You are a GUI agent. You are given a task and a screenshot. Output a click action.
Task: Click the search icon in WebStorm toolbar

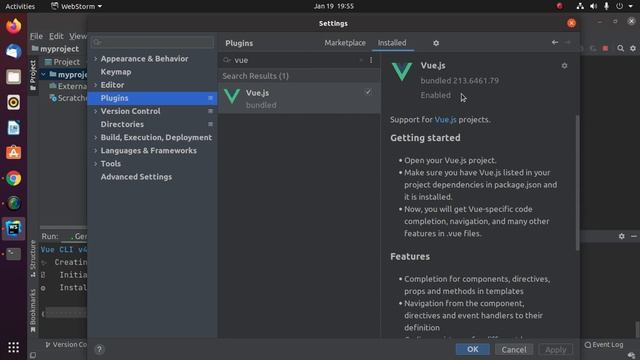(x=620, y=48)
